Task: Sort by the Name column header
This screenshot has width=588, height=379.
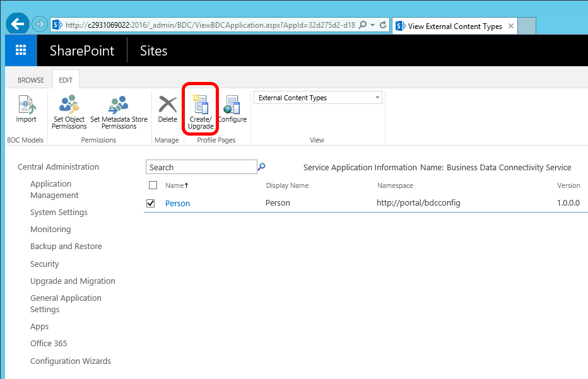Action: [x=174, y=185]
